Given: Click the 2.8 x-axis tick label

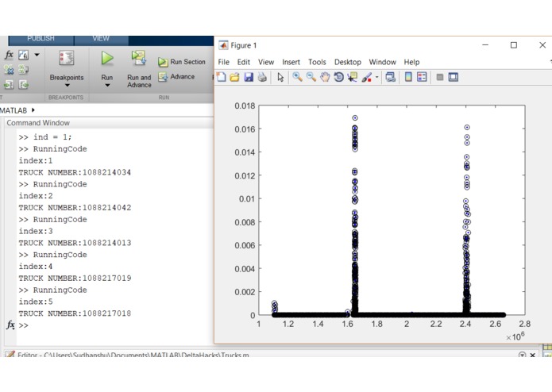Looking at the screenshot, I should (x=524, y=324).
